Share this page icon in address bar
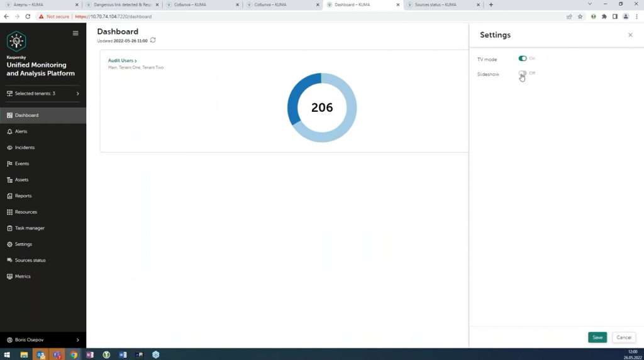Screen dimensions: 644x360 point(569,16)
